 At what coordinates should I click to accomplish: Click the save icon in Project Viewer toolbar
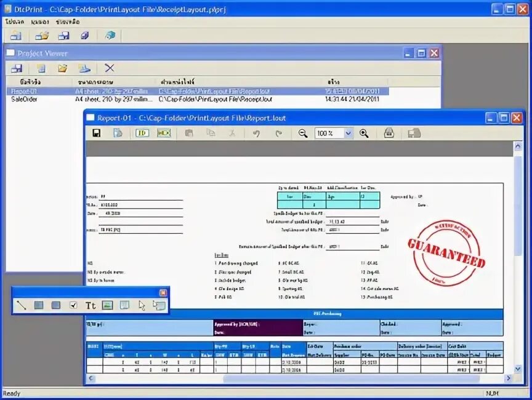tap(17, 68)
